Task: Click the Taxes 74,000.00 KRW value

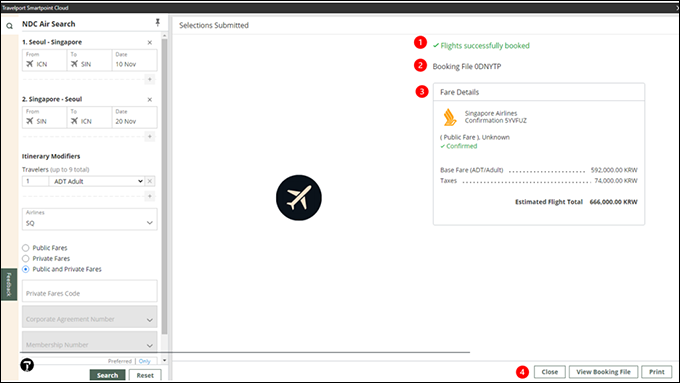Action: 616,180
